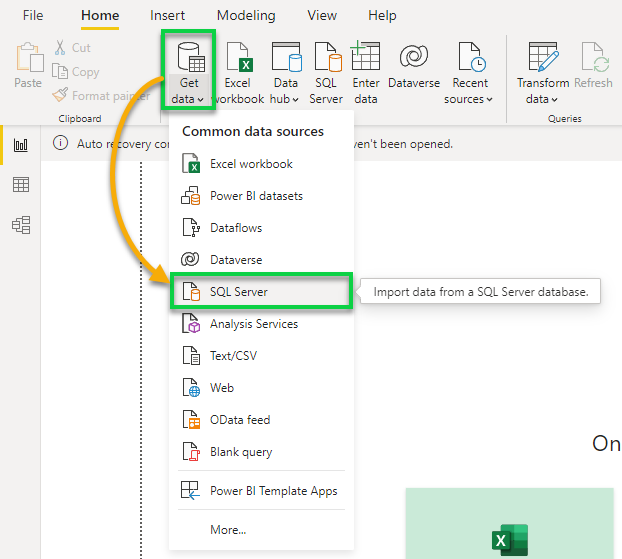Click the auto recovery info icon

coord(60,143)
